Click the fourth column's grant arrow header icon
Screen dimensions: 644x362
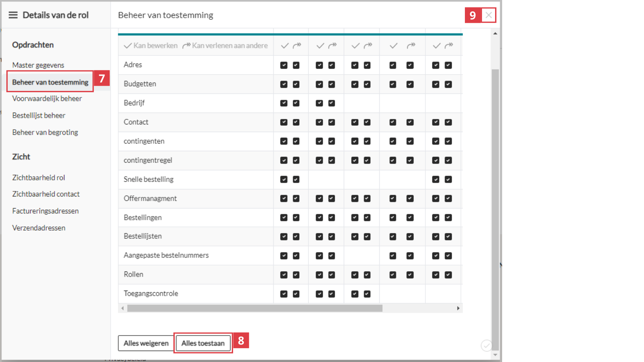tap(411, 46)
